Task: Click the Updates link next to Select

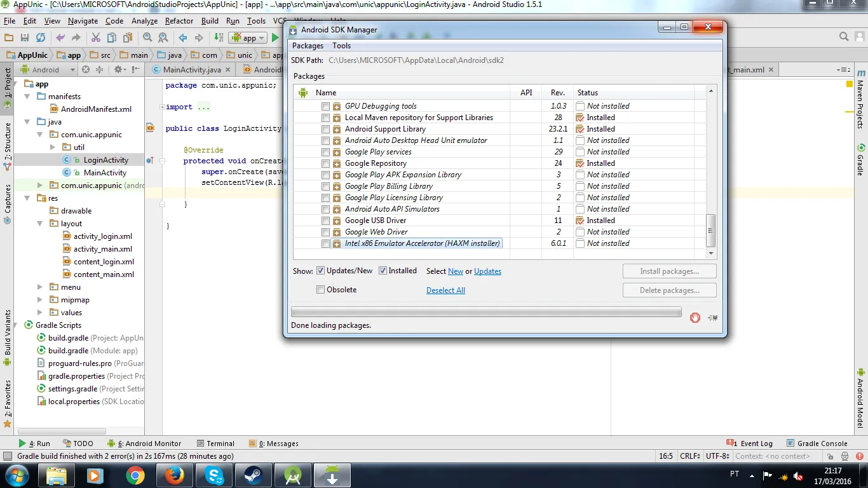Action: coord(487,271)
